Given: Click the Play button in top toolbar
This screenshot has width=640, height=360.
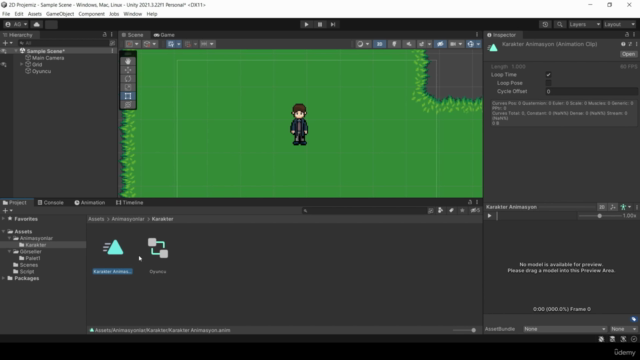Looking at the screenshot, I should pos(306,24).
